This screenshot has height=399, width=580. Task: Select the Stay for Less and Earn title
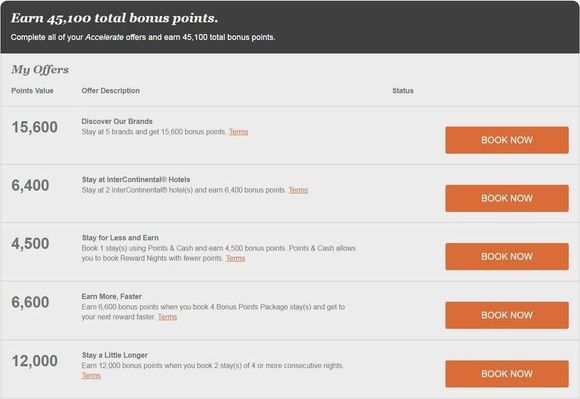tap(120, 238)
